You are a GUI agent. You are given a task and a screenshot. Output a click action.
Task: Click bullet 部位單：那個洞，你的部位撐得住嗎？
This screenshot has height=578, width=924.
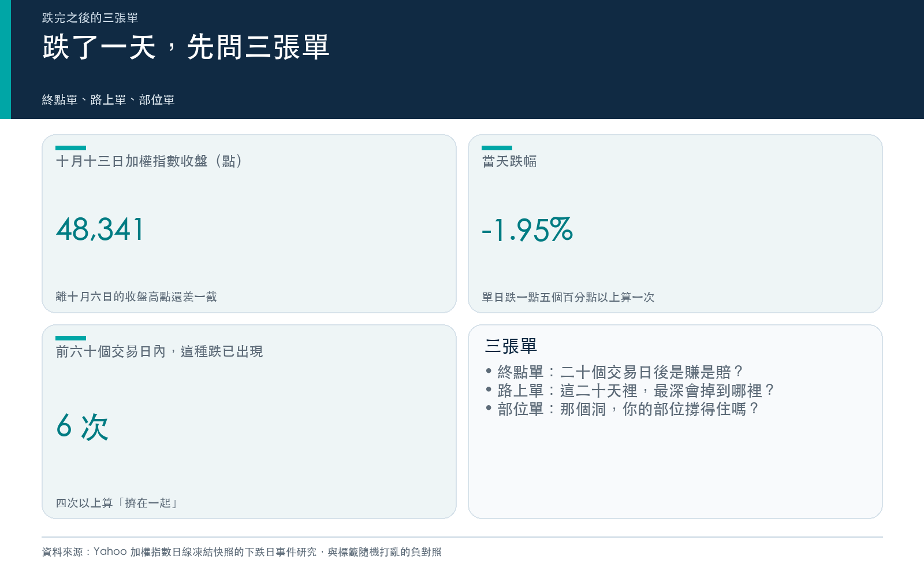[623, 409]
